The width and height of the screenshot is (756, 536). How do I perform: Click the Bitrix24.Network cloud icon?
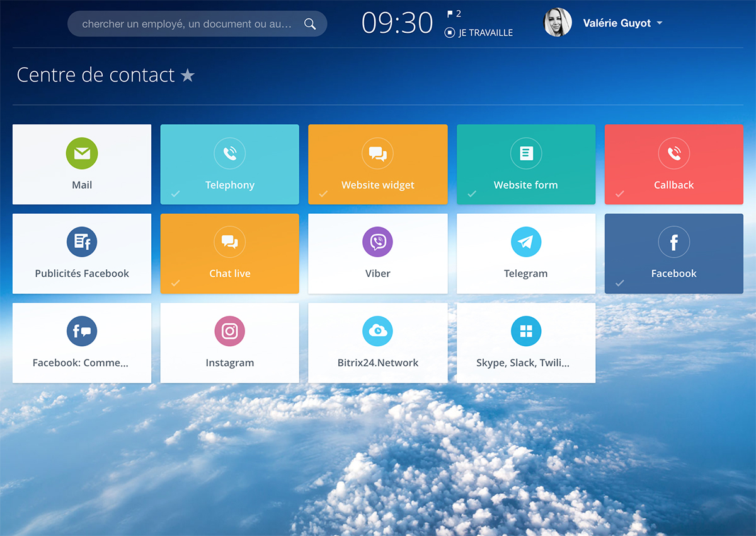point(377,331)
